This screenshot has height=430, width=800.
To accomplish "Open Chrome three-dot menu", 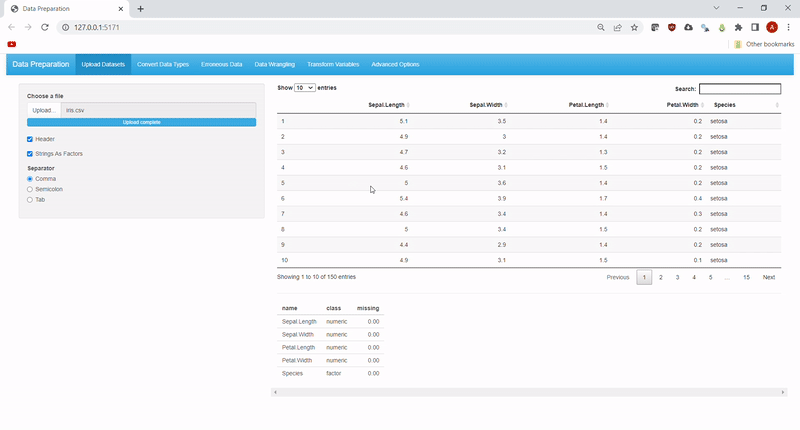I will [x=788, y=28].
